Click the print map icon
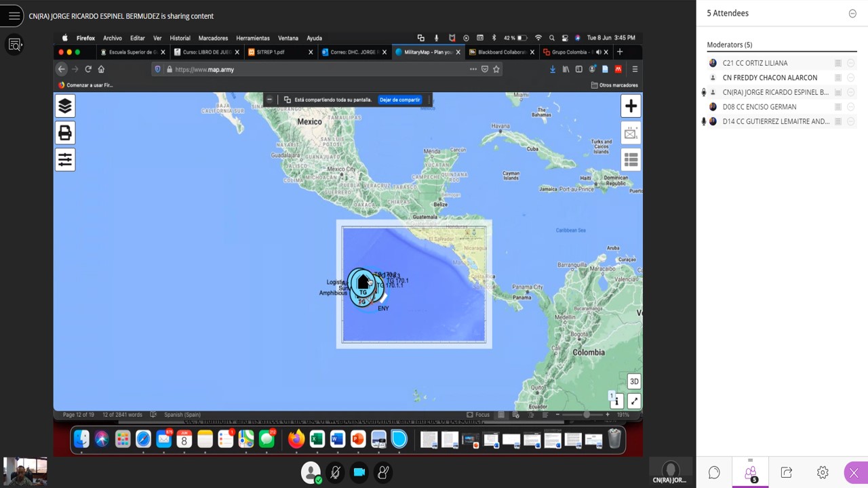 65,133
